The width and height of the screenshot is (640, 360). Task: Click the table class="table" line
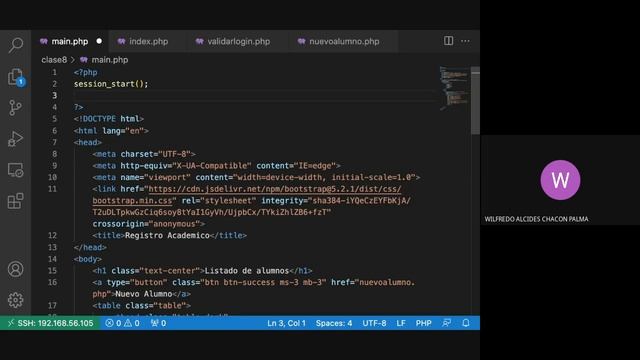click(141, 305)
